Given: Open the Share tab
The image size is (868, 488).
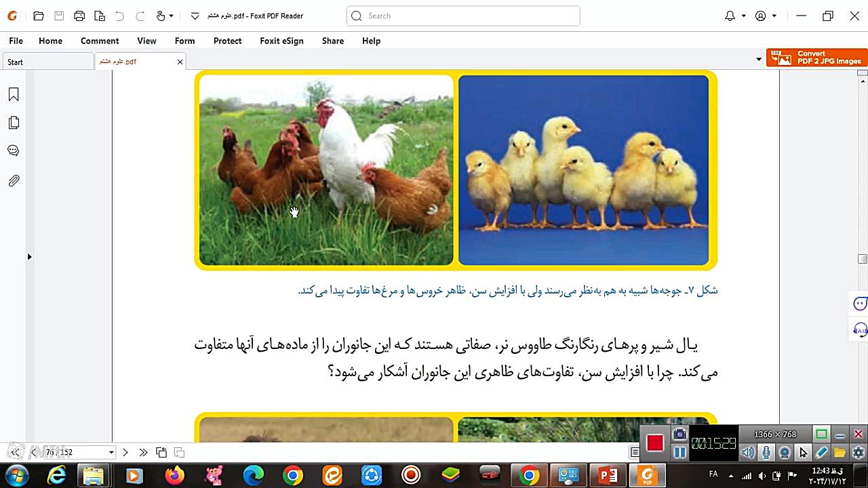Looking at the screenshot, I should point(333,41).
